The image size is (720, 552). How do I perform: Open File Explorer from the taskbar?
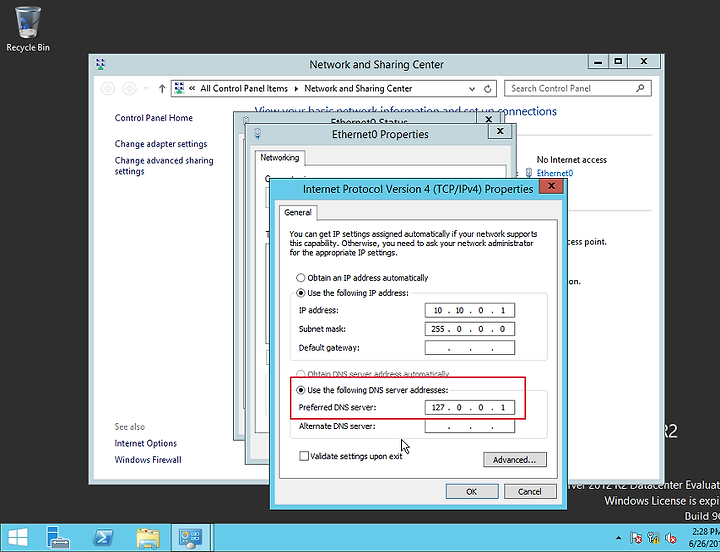[x=148, y=537]
